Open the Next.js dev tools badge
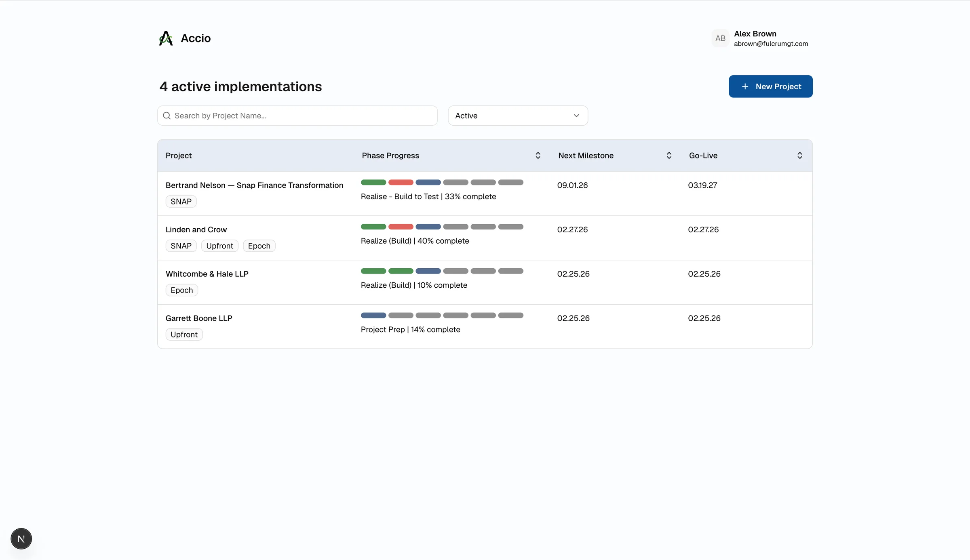The image size is (970, 560). pos(21,539)
